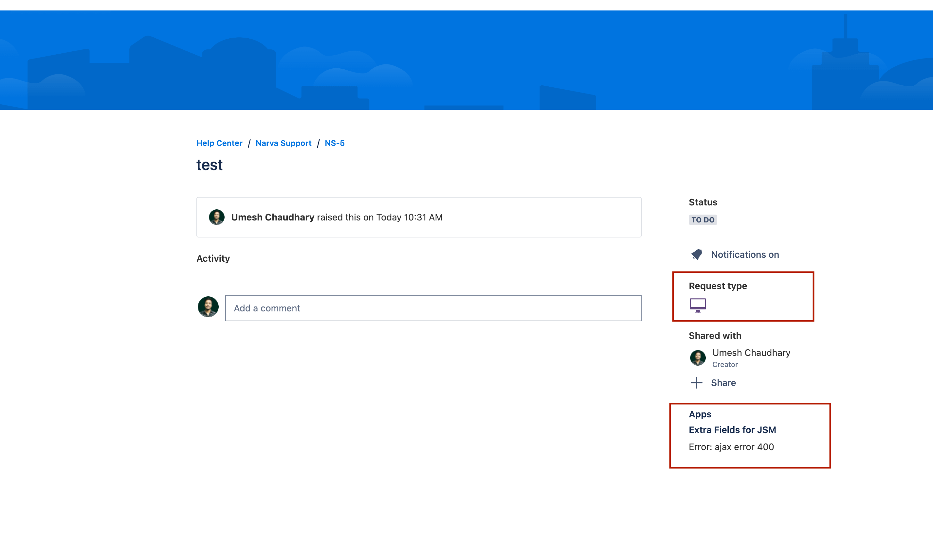The height and width of the screenshot is (560, 933).
Task: Click Umesh's avatar under Shared with
Action: 698,358
